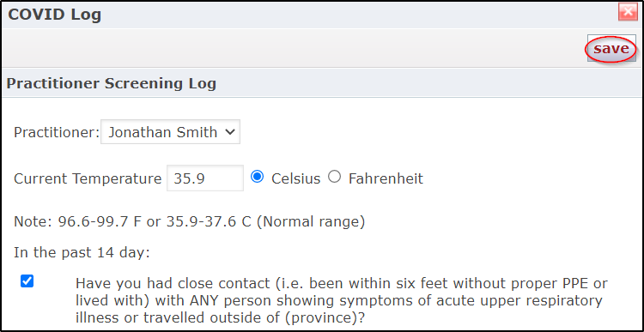Click the Celsius label text
The width and height of the screenshot is (644, 332).
tap(295, 179)
